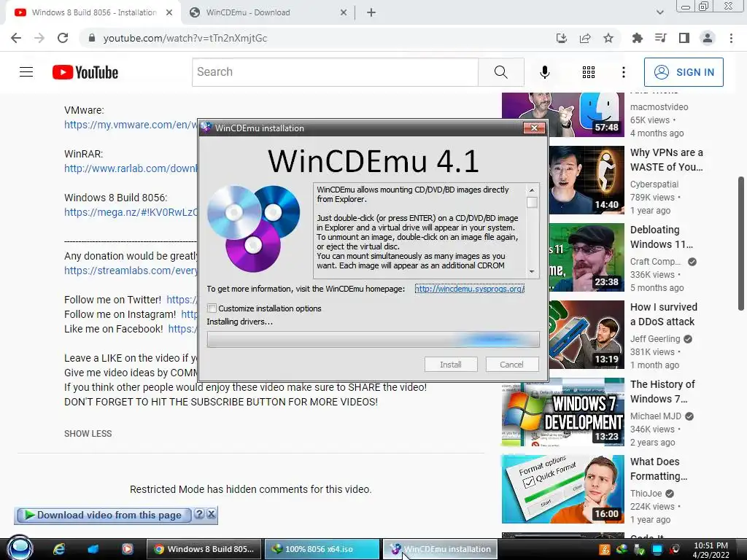The height and width of the screenshot is (560, 747).
Task: Open the WinRAR rarlab link
Action: (131, 168)
